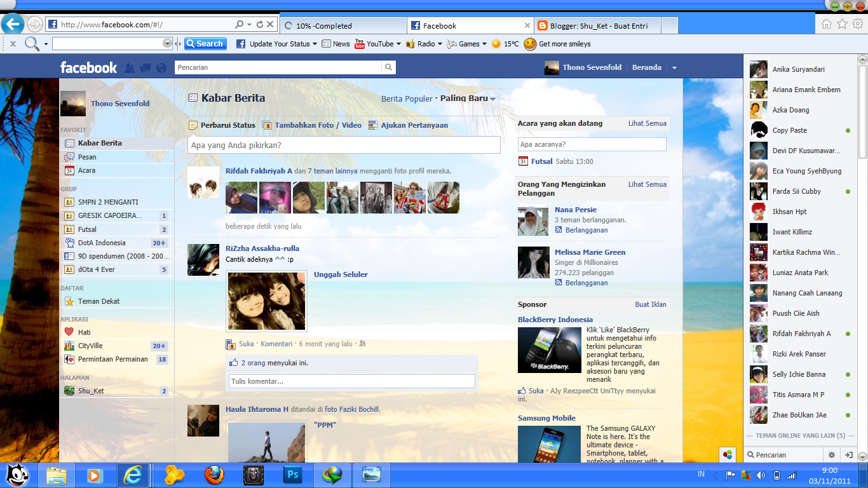This screenshot has height=488, width=868.
Task: Click the toolbar Search button
Action: click(x=205, y=44)
